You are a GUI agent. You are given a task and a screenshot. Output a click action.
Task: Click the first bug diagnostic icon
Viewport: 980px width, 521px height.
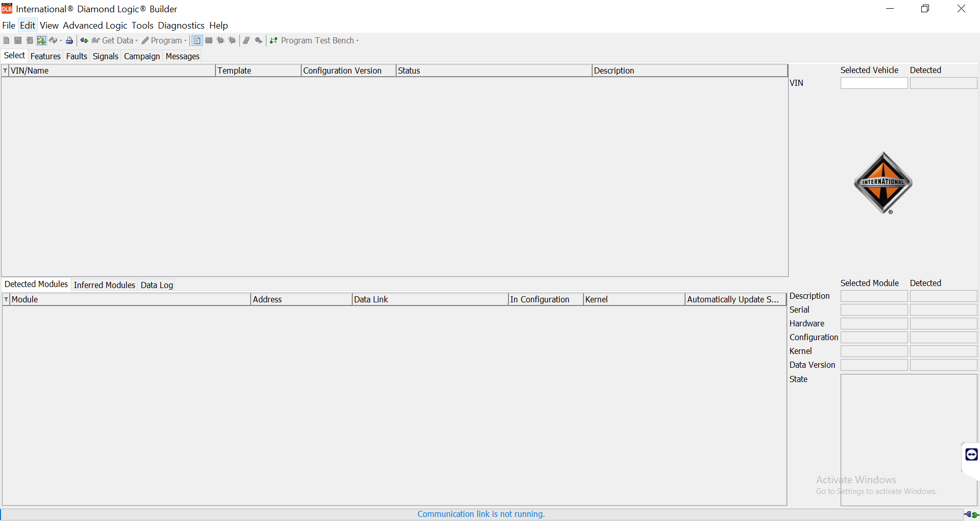click(x=220, y=40)
